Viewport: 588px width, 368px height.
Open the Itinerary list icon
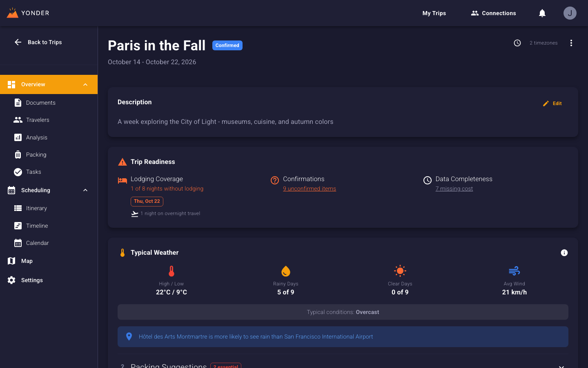click(x=18, y=208)
